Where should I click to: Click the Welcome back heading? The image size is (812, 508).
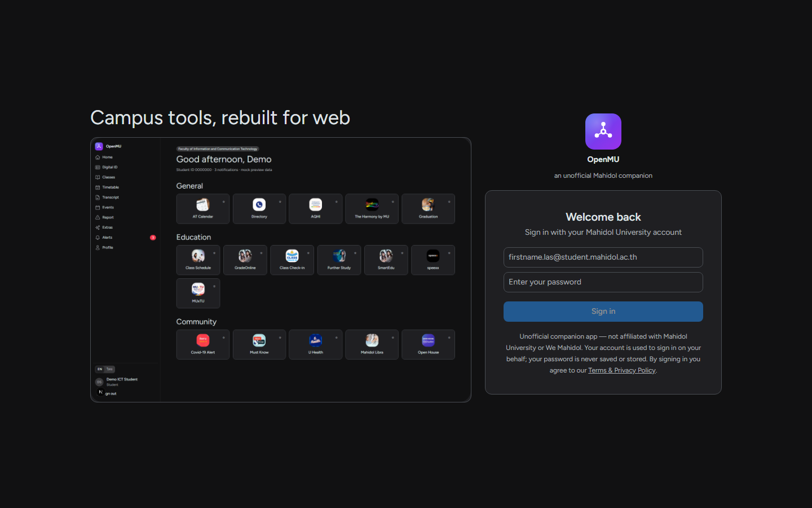coord(603,217)
